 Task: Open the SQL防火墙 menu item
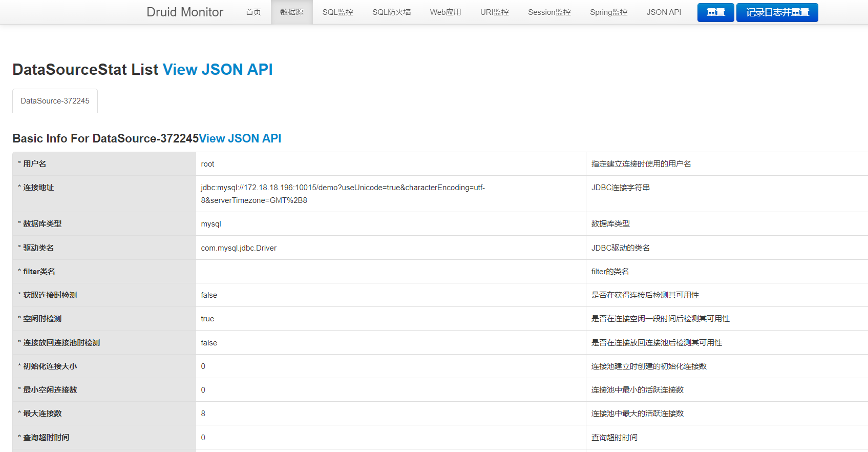click(391, 12)
